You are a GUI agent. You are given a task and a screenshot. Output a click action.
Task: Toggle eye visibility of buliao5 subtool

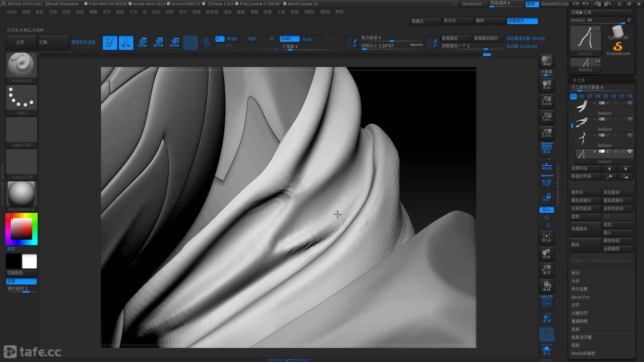click(630, 103)
